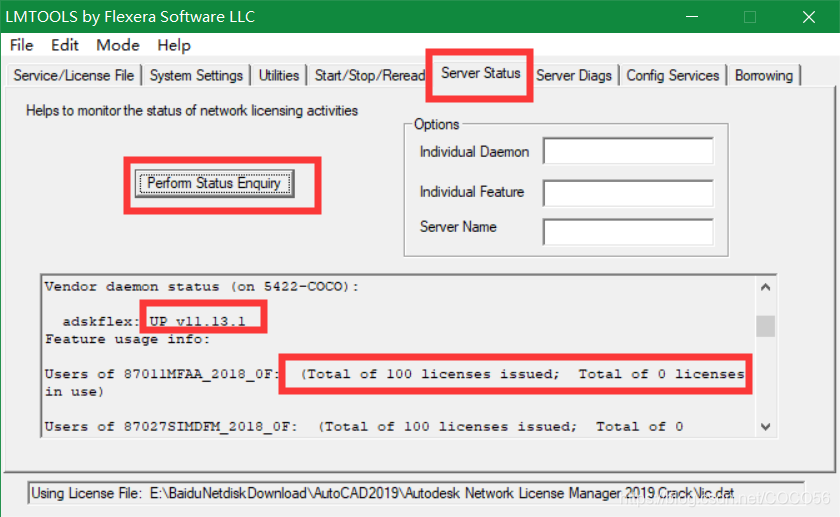The image size is (840, 517).
Task: Open the Help menu
Action: 174,45
